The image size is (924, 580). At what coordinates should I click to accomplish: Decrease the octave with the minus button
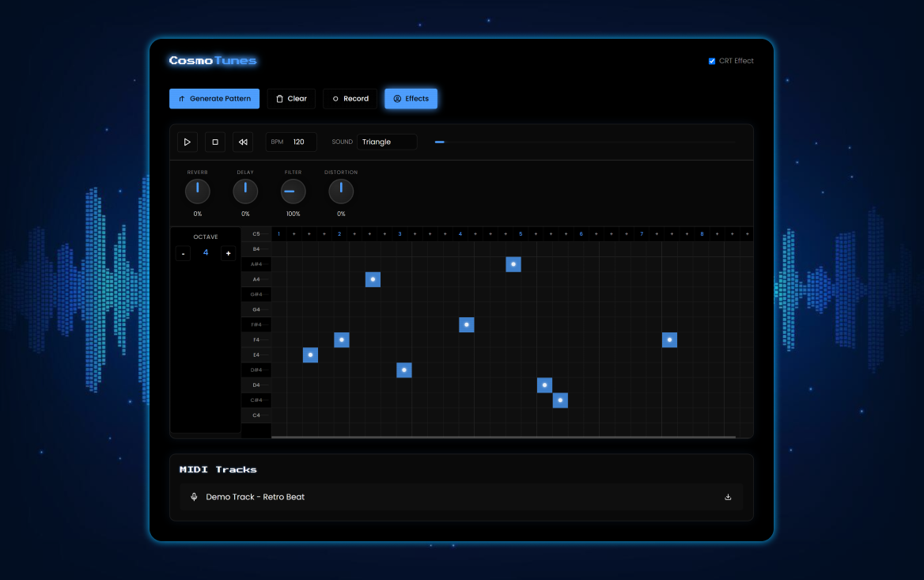pos(184,253)
